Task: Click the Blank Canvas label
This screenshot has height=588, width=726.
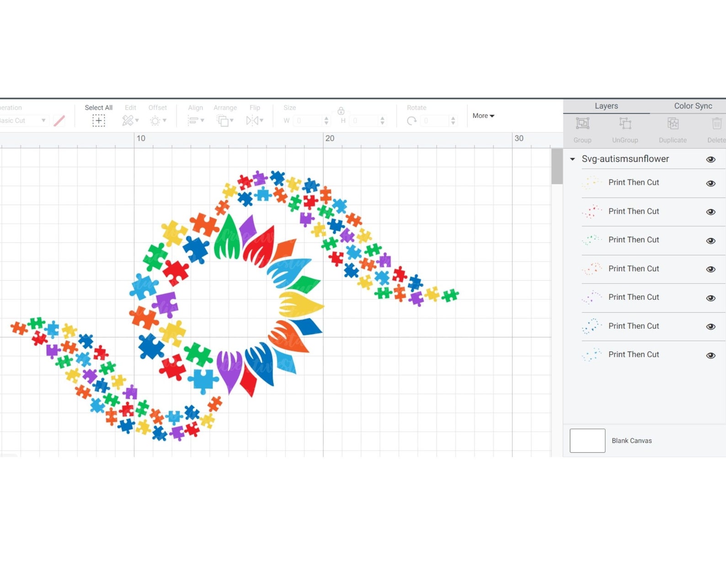Action: point(632,441)
